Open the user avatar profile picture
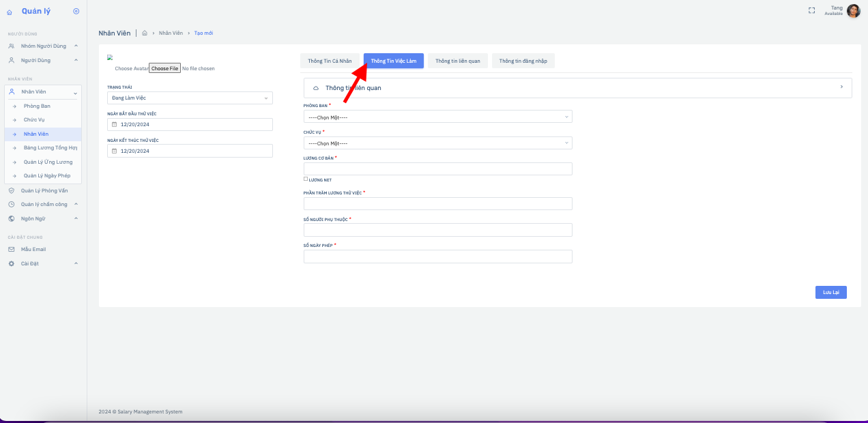 (x=853, y=11)
